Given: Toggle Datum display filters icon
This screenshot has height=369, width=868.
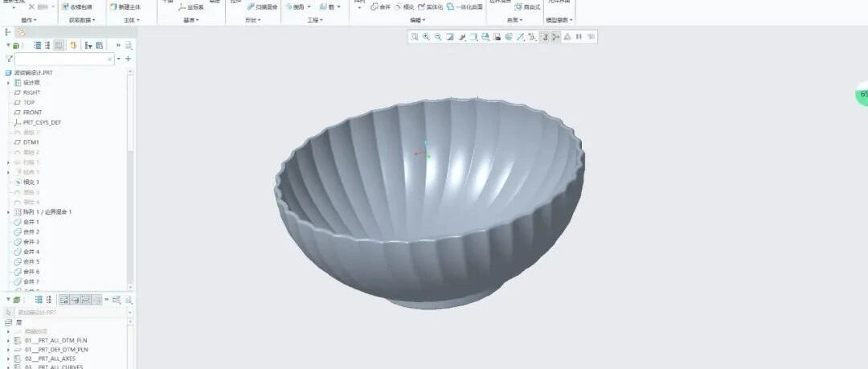Looking at the screenshot, I should click(520, 36).
